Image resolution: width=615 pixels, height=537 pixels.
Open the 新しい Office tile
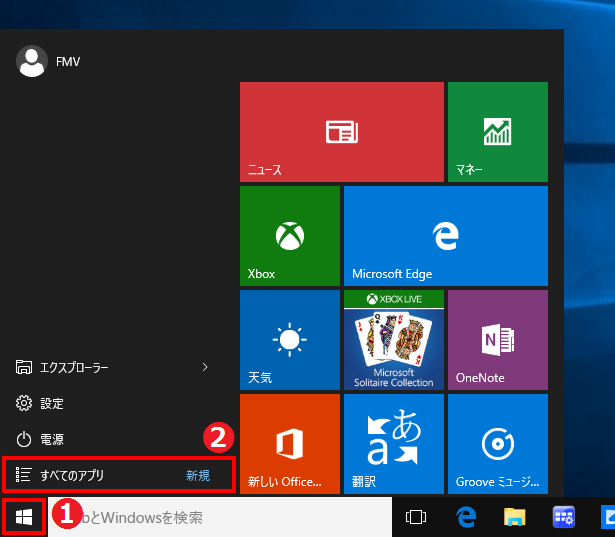tap(290, 444)
